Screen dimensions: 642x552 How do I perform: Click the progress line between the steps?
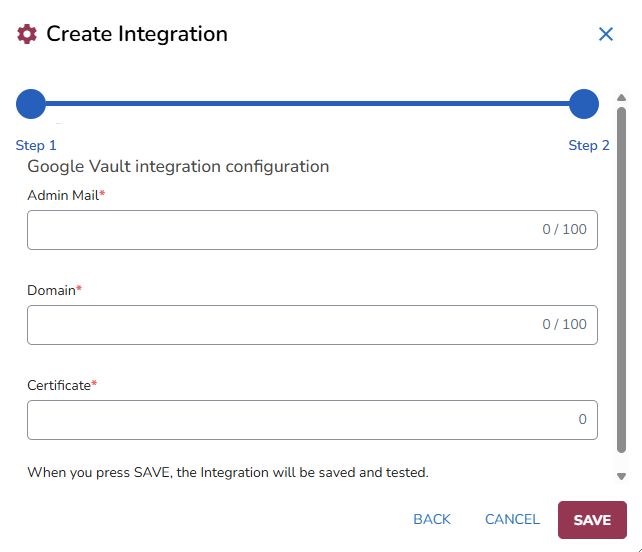point(307,103)
